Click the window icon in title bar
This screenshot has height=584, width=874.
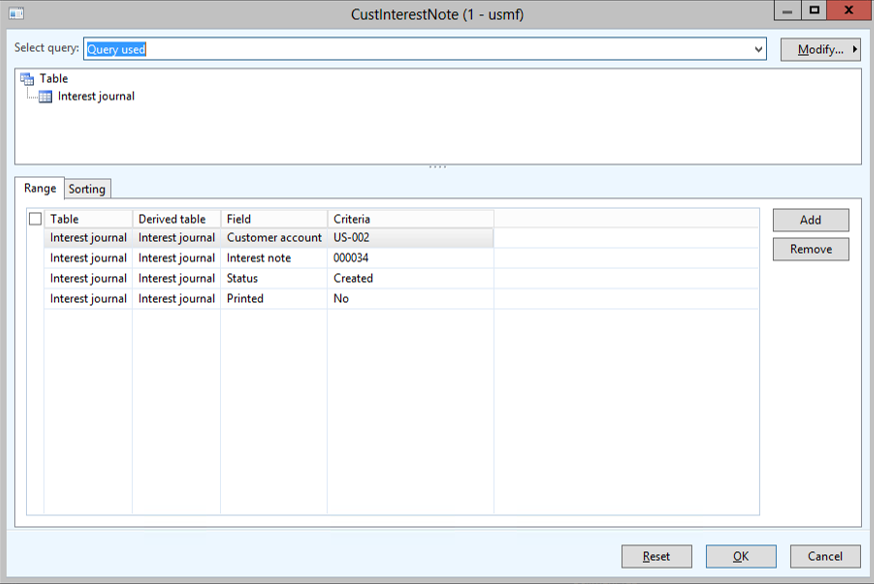coord(16,14)
